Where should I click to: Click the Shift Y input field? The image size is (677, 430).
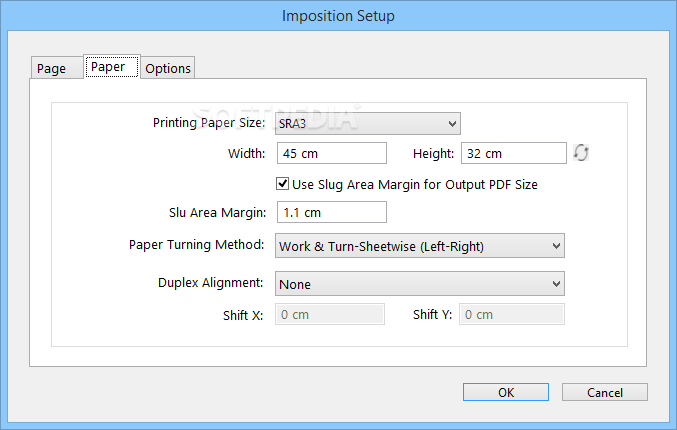pyautogui.click(x=512, y=314)
